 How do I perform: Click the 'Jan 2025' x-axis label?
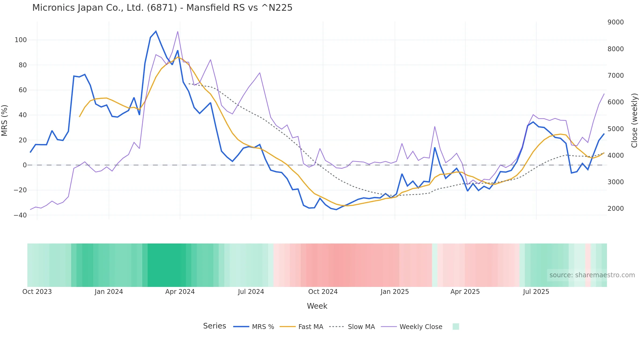click(394, 291)
